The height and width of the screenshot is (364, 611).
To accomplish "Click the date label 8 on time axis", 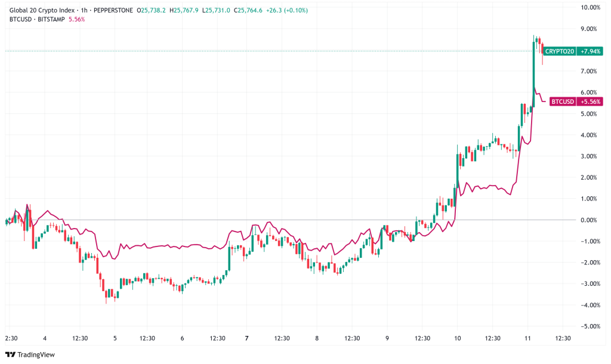I will tap(317, 338).
